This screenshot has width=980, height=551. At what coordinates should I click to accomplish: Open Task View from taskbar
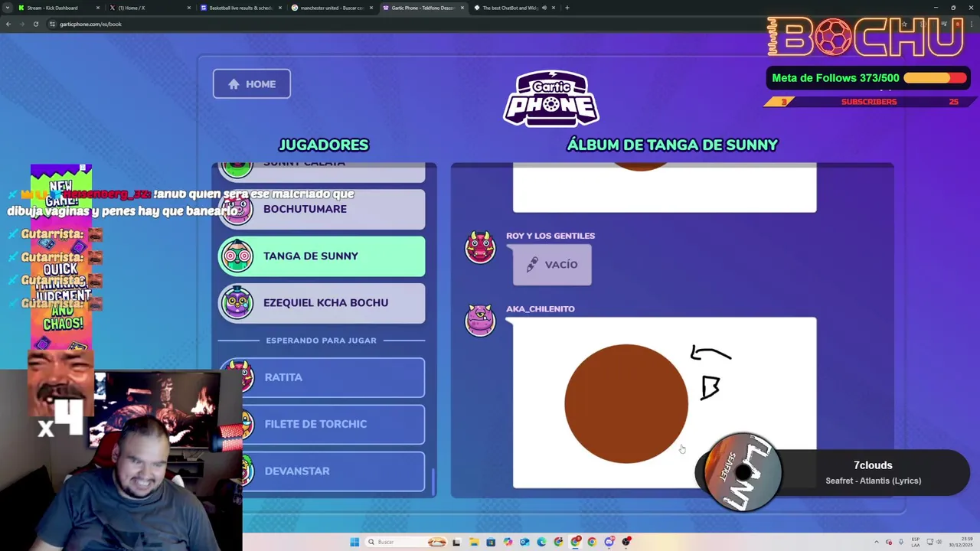[x=456, y=542]
